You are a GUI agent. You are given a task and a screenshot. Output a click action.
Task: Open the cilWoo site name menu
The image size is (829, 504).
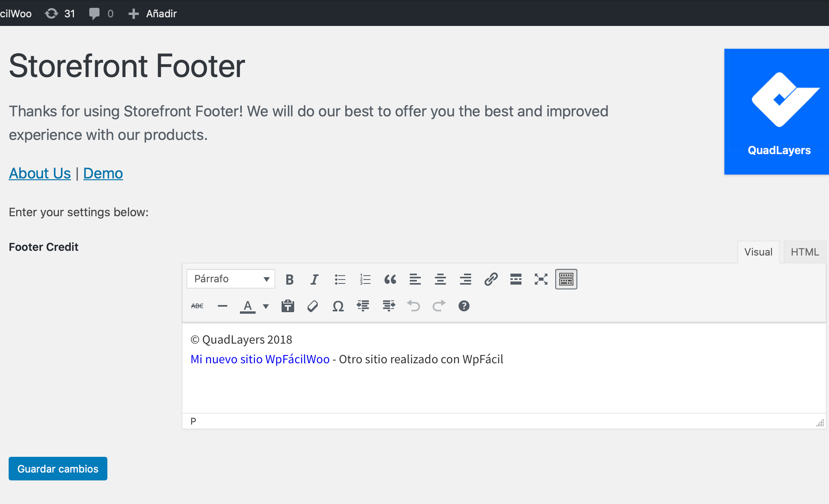coord(16,14)
